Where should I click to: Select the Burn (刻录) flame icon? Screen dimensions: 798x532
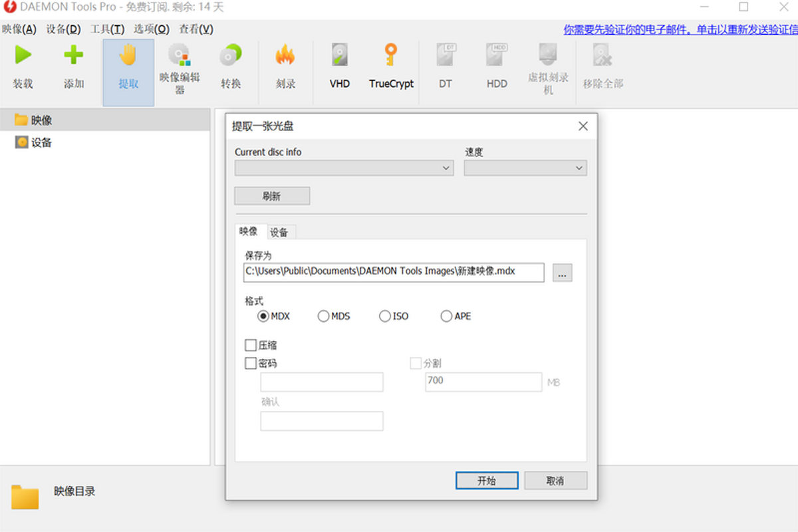285,56
